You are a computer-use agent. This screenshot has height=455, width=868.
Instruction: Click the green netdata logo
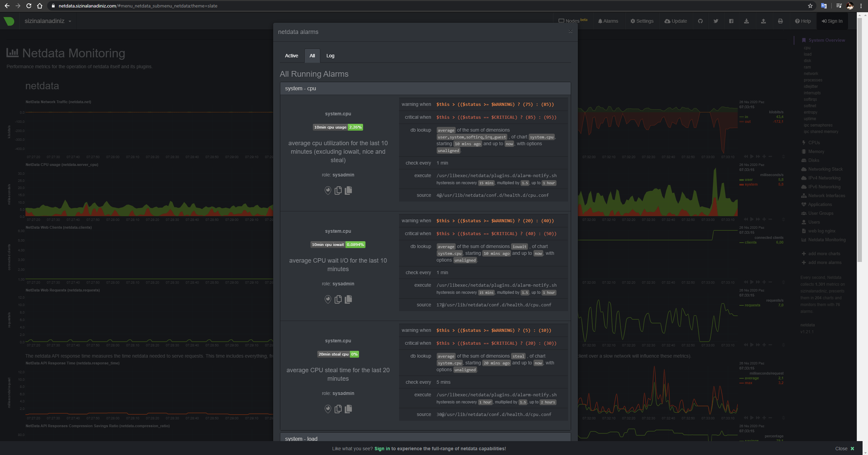[9, 21]
